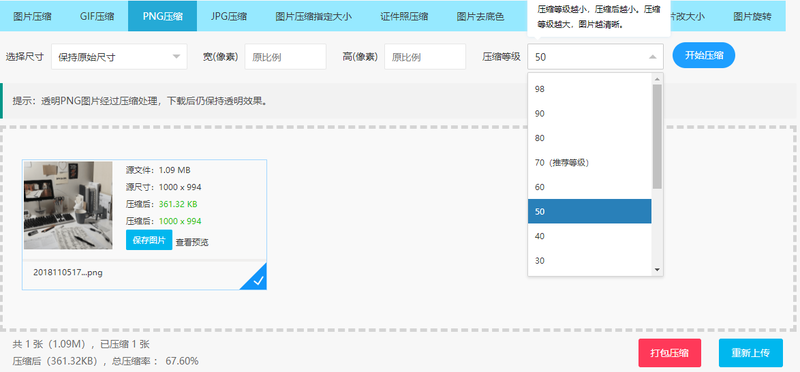Collapse 压缩等级 list via its up arrow
Screen dimensions: 800x372
(x=653, y=57)
